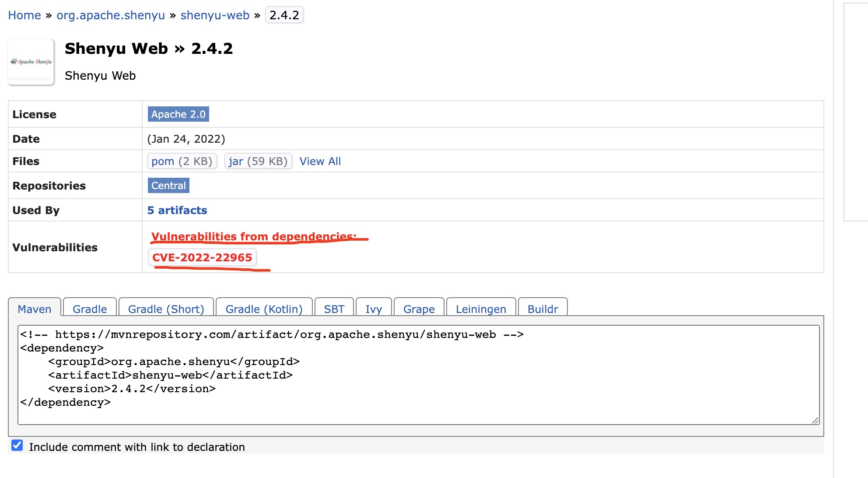The width and height of the screenshot is (868, 478).
Task: Open the SBT tab
Action: point(334,309)
